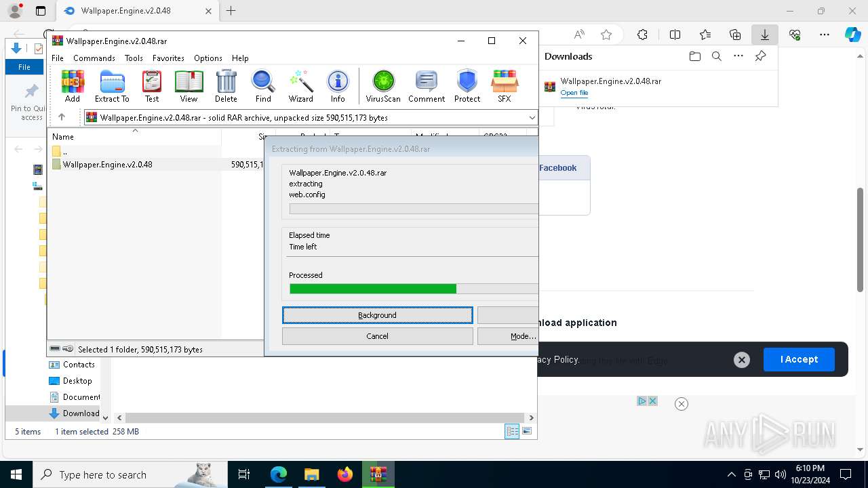Viewport: 868px width, 488px height.
Task: Click the SFX toolbar icon
Action: click(x=504, y=86)
